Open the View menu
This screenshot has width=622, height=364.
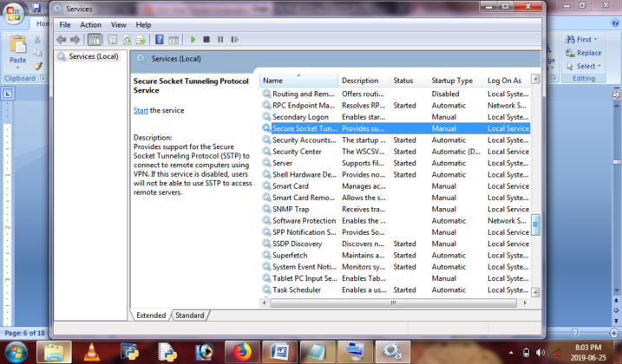tap(118, 25)
